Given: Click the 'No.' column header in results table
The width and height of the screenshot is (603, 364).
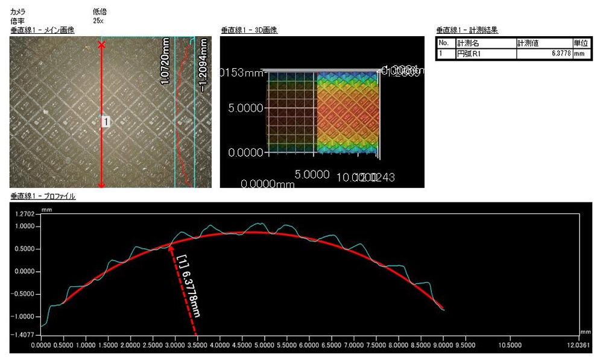Looking at the screenshot, I should tap(445, 43).
